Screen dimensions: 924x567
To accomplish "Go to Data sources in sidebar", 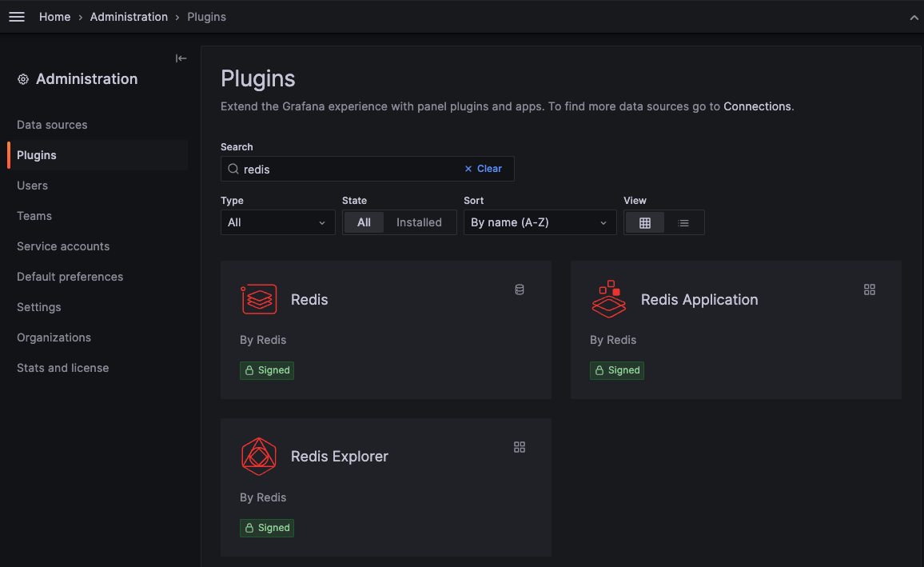I will point(52,125).
